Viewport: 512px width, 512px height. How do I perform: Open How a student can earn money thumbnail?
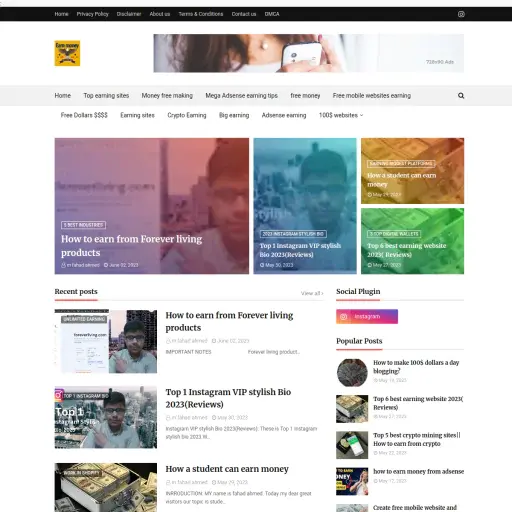106,487
